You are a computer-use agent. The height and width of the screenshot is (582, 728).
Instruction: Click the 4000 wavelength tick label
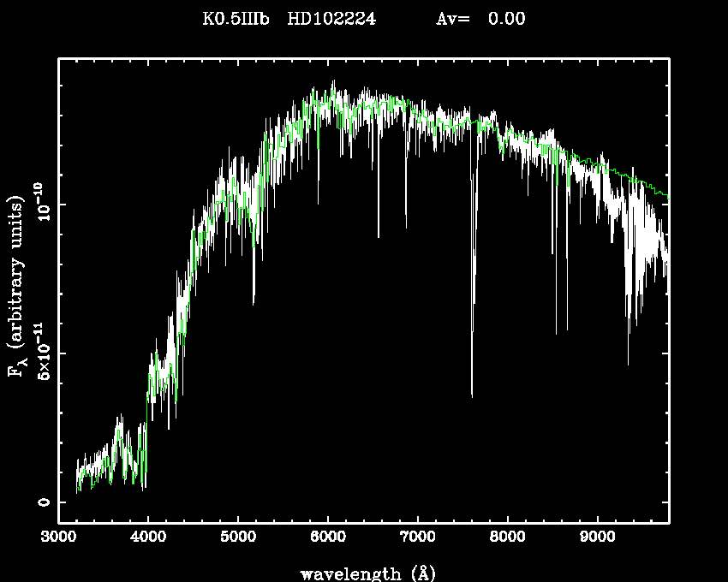coord(148,538)
